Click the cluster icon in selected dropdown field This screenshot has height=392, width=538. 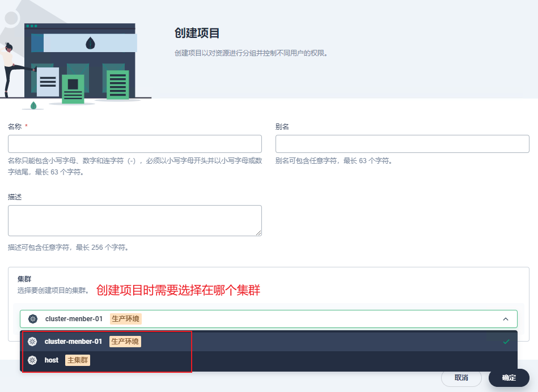[x=33, y=319]
